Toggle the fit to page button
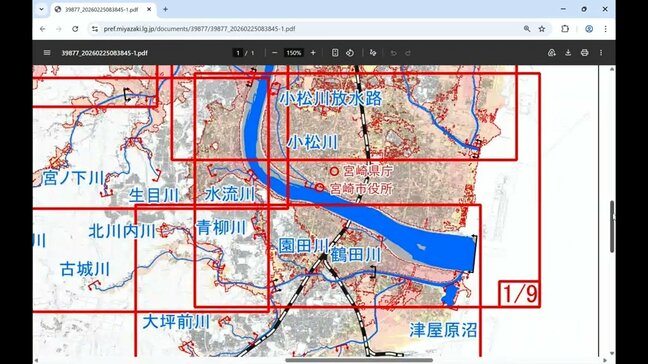The image size is (648, 364). [x=335, y=53]
